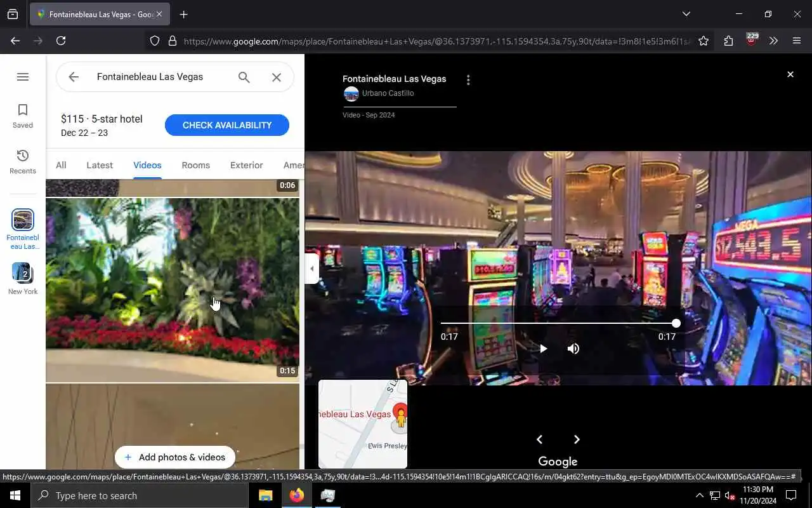The width and height of the screenshot is (812, 508).
Task: Open Firefox View icon
Action: (x=13, y=14)
